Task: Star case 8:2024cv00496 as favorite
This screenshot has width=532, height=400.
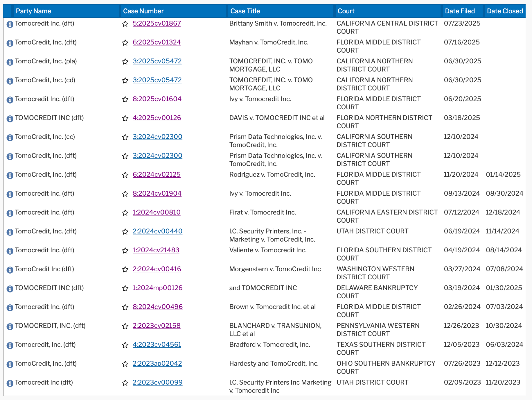Action: (125, 307)
